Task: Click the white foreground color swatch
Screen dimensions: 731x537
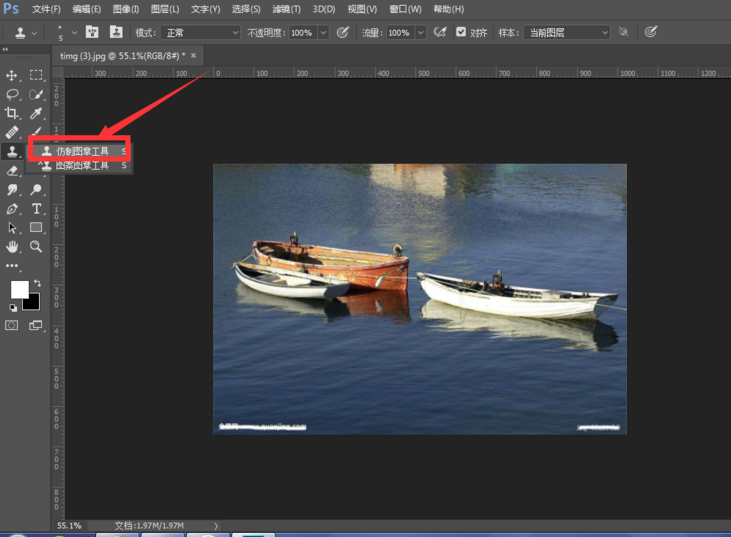Action: [x=18, y=289]
